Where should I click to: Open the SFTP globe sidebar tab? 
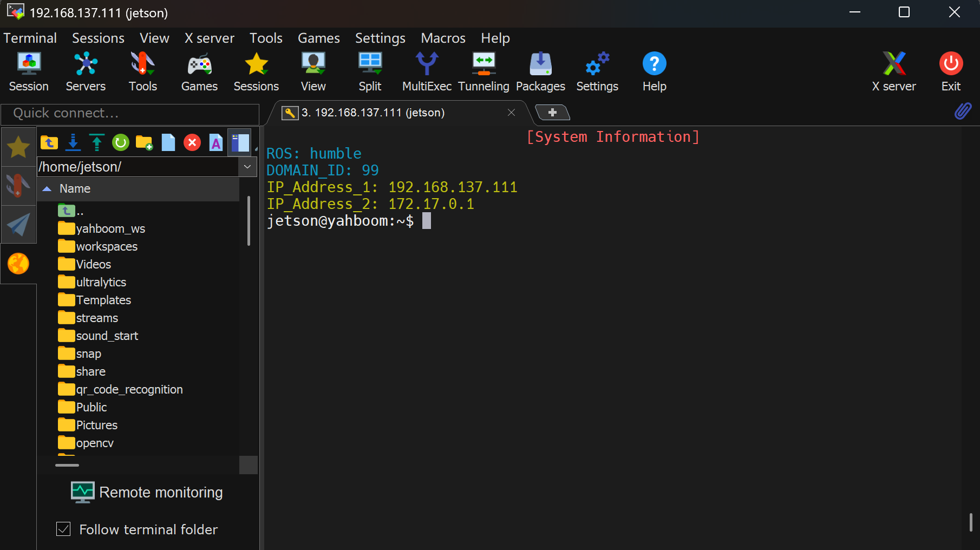click(x=18, y=264)
